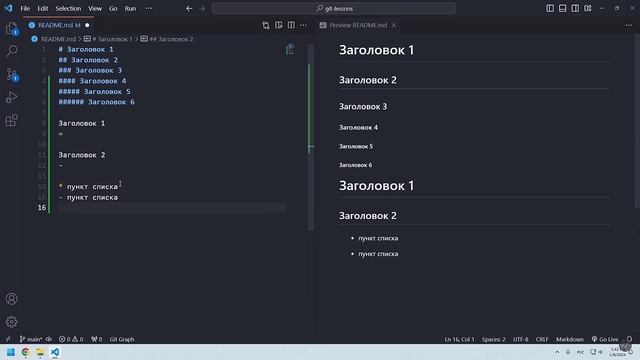Open Windows Start button
Screen dimensions: 640x360
point(11,352)
